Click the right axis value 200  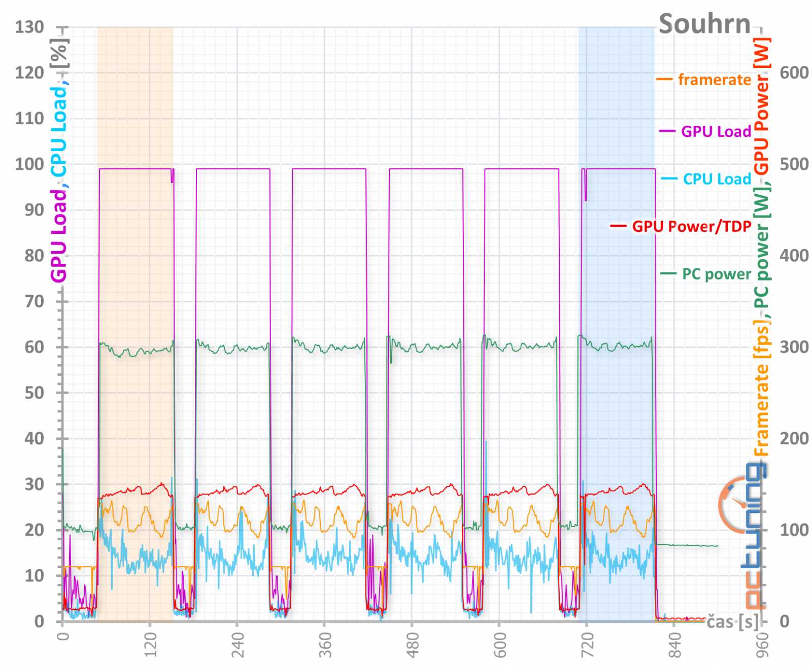pos(794,438)
